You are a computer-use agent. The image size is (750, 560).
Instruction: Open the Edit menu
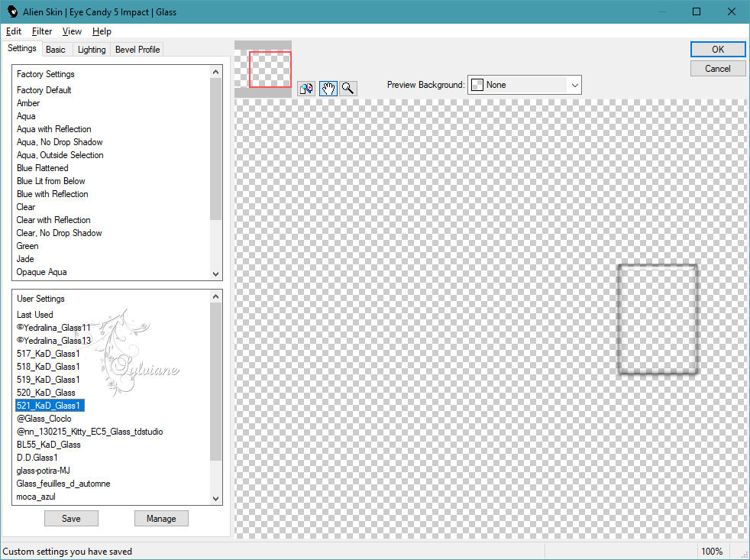[14, 31]
